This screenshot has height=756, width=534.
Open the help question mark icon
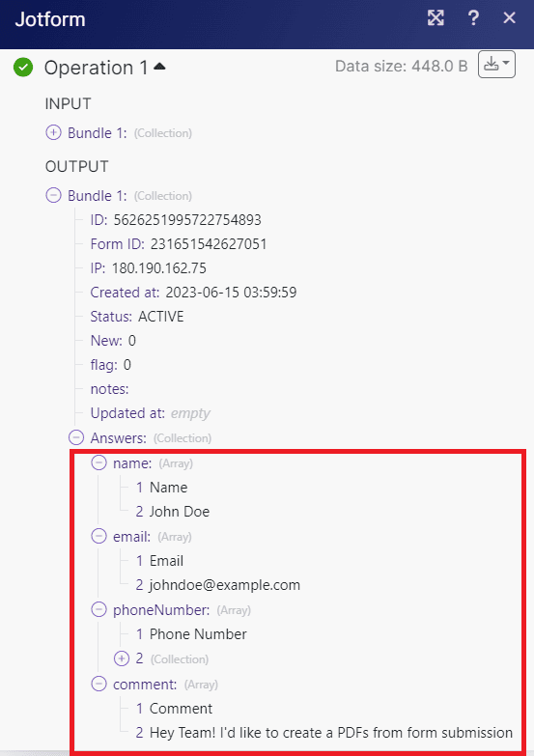click(x=473, y=18)
